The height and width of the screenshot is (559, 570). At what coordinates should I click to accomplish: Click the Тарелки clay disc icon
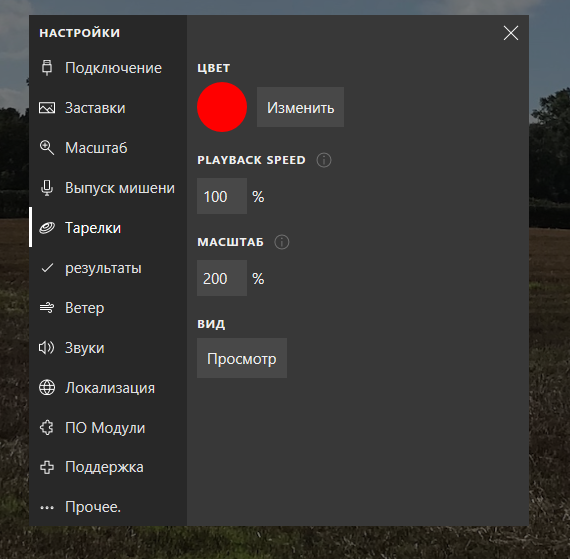(x=47, y=228)
